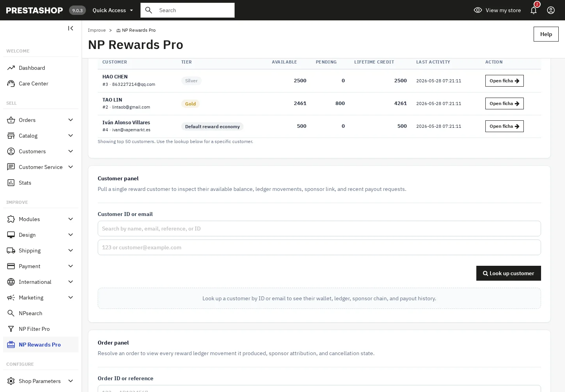The width and height of the screenshot is (565, 392).
Task: Click the NP Filter Pro funnel icon
Action: (x=11, y=329)
